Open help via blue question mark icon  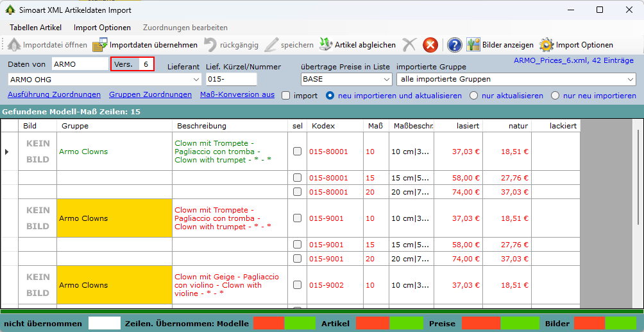[455, 45]
